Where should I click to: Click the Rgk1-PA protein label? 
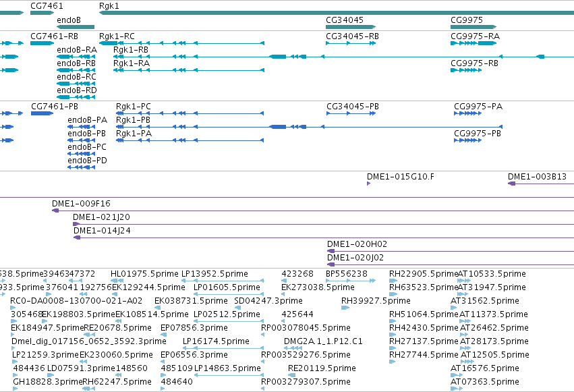134,134
